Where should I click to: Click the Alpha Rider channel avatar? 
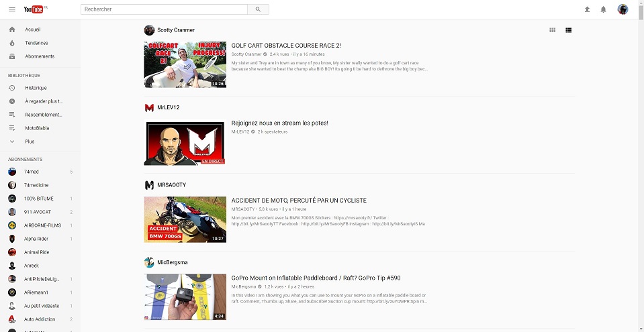pos(12,239)
